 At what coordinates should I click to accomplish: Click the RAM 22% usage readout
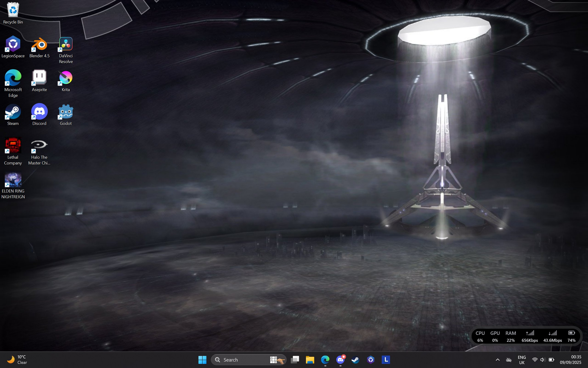(x=511, y=336)
